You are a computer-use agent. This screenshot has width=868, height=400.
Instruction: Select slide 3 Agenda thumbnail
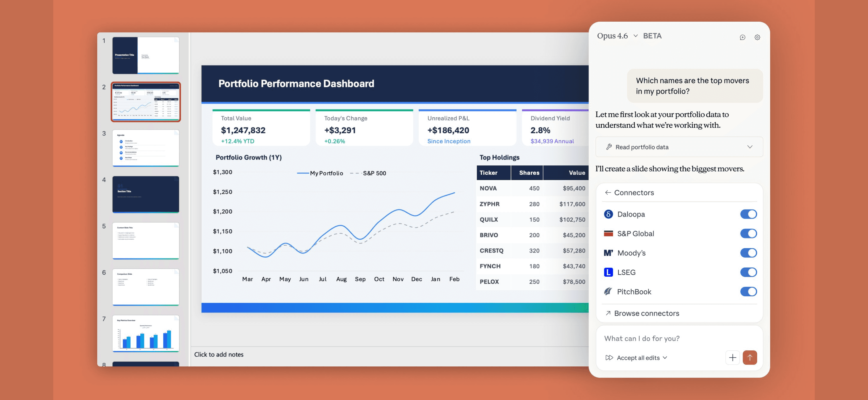145,148
